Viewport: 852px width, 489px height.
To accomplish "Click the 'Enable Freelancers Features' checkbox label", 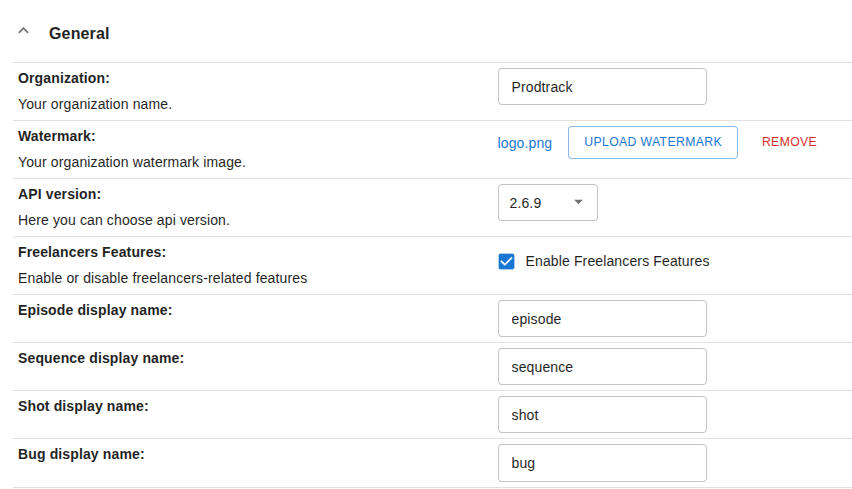I will (x=617, y=261).
